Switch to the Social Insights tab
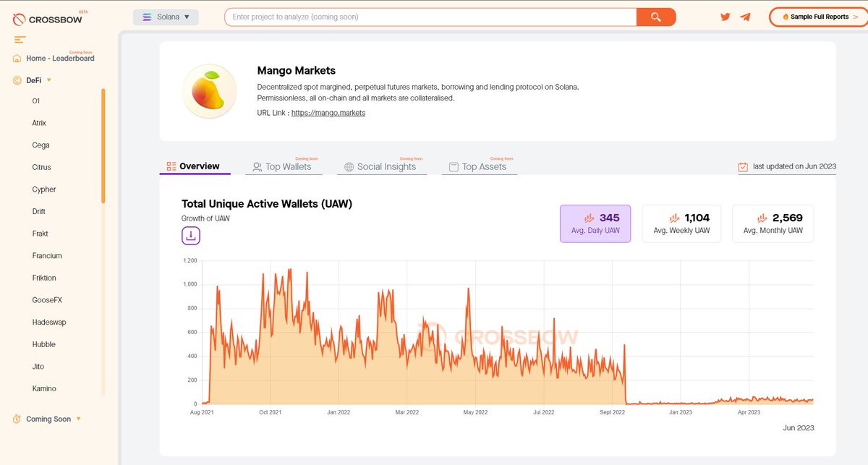 point(381,166)
